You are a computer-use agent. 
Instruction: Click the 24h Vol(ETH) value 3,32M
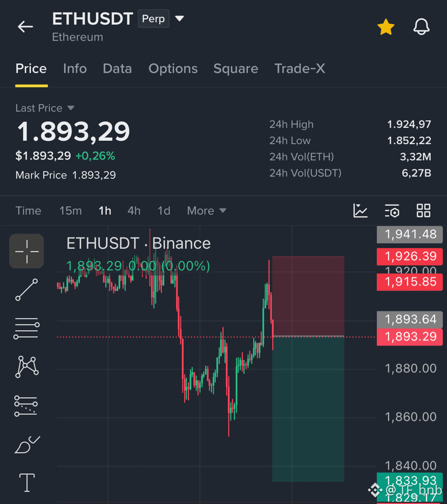click(x=416, y=156)
